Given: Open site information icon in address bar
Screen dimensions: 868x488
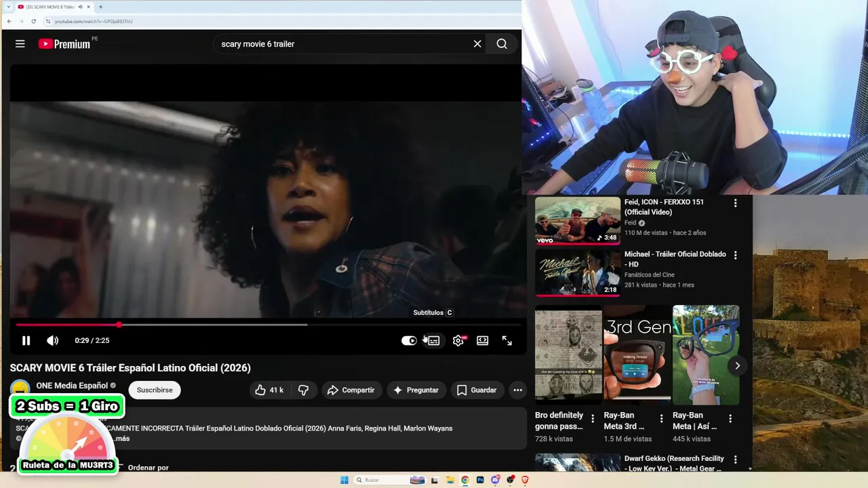Looking at the screenshot, I should [47, 21].
